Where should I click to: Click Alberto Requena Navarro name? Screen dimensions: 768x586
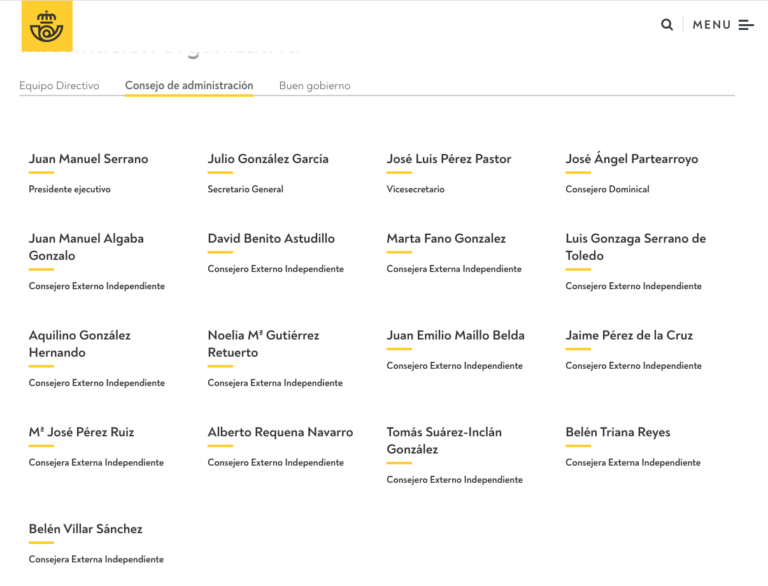pyautogui.click(x=280, y=432)
